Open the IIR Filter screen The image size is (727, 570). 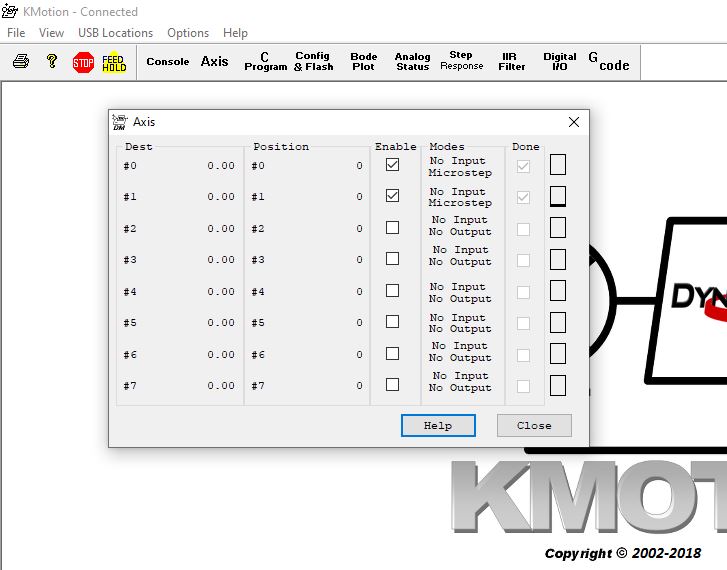511,62
